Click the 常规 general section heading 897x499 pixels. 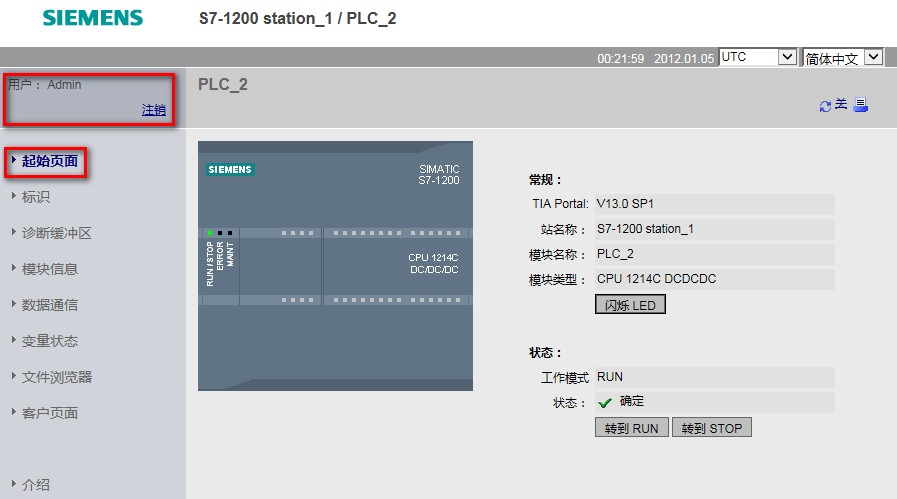[x=545, y=180]
